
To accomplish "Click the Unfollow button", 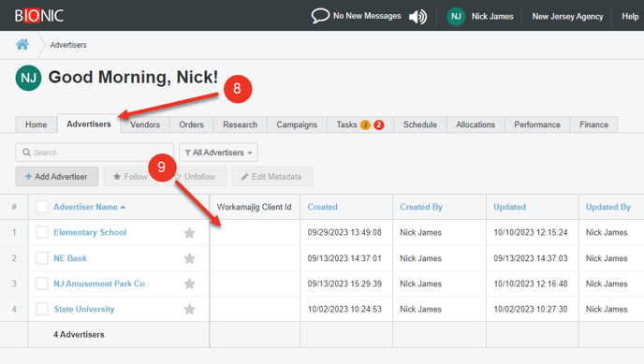I will coord(196,177).
